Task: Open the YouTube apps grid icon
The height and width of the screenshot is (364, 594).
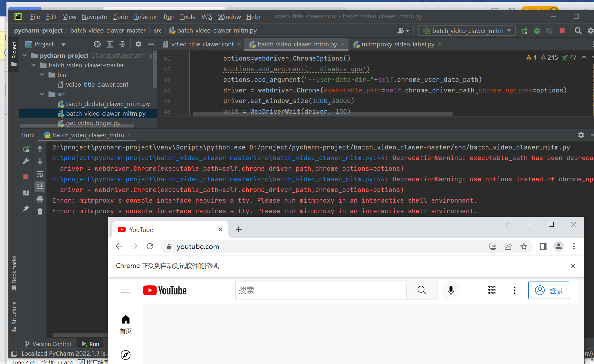Action: pyautogui.click(x=491, y=290)
